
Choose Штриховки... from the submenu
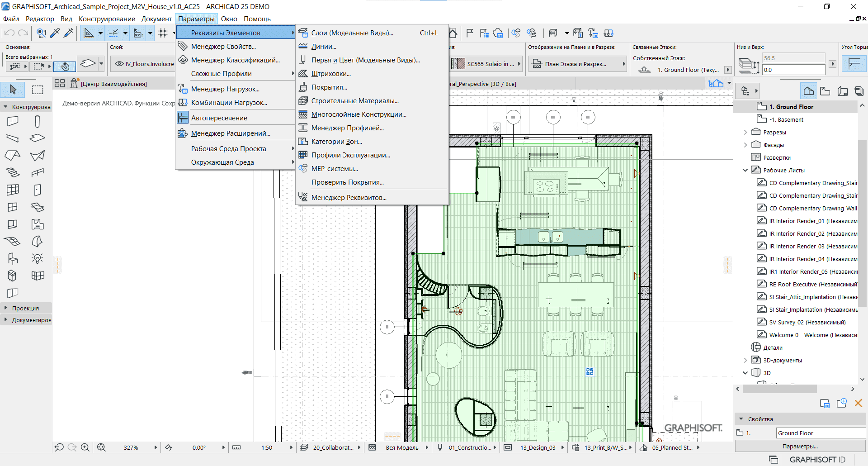(x=331, y=74)
